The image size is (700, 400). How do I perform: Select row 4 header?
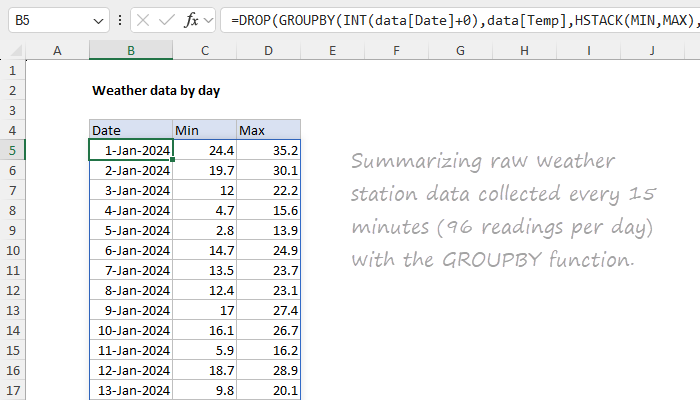point(12,130)
